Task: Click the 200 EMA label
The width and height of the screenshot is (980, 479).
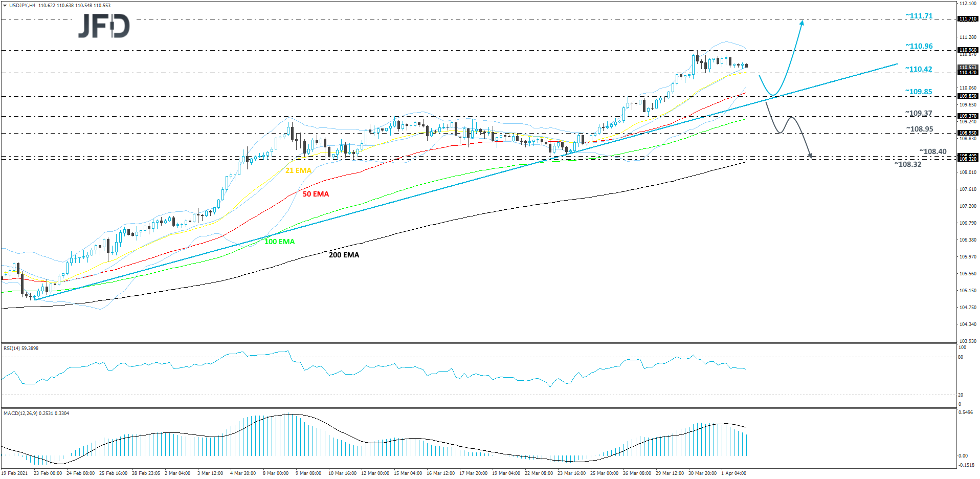Action: tap(344, 254)
